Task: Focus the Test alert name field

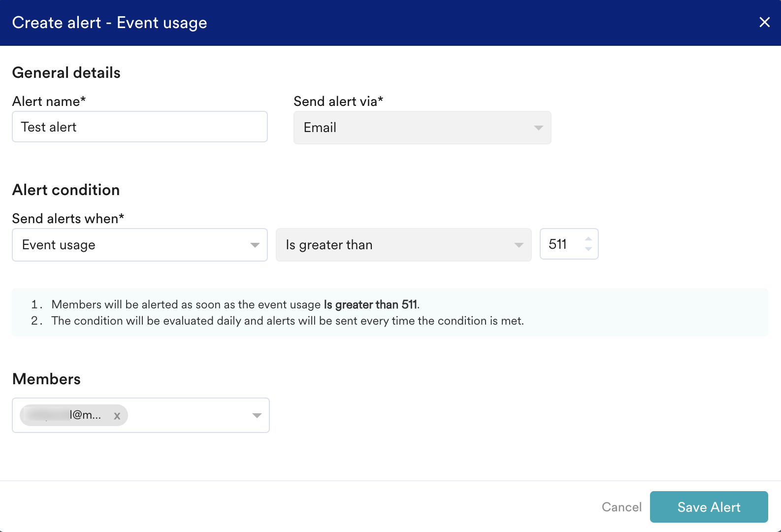Action: [140, 127]
